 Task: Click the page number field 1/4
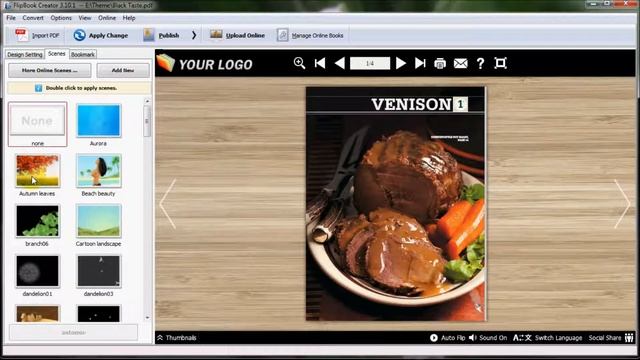370,63
